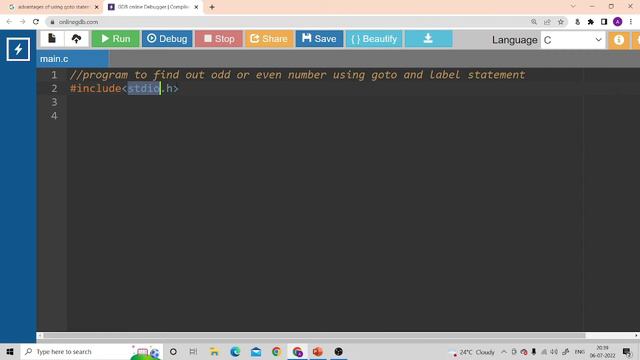Screen dimensions: 640x360
Task: Start debugging with the Debug button
Action: click(x=167, y=39)
